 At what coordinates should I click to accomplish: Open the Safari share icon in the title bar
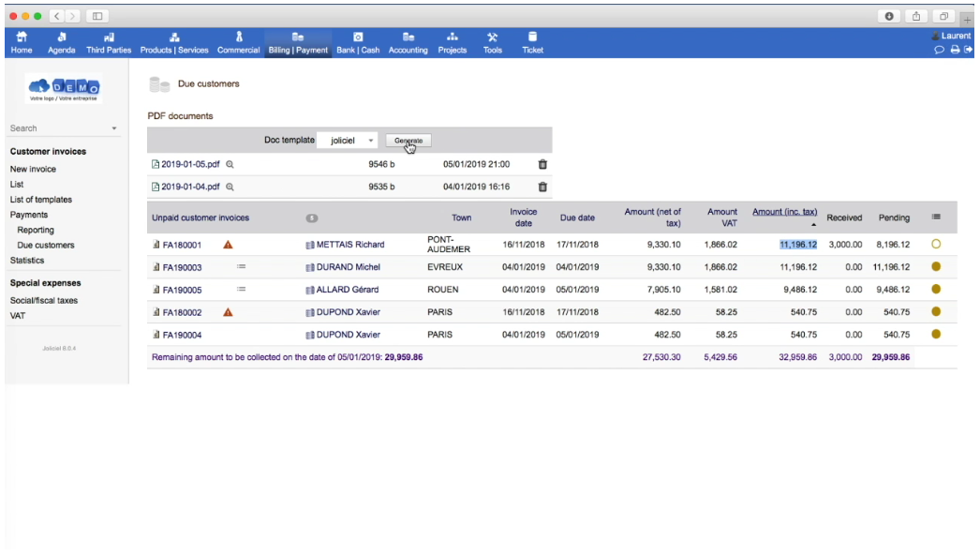point(915,16)
